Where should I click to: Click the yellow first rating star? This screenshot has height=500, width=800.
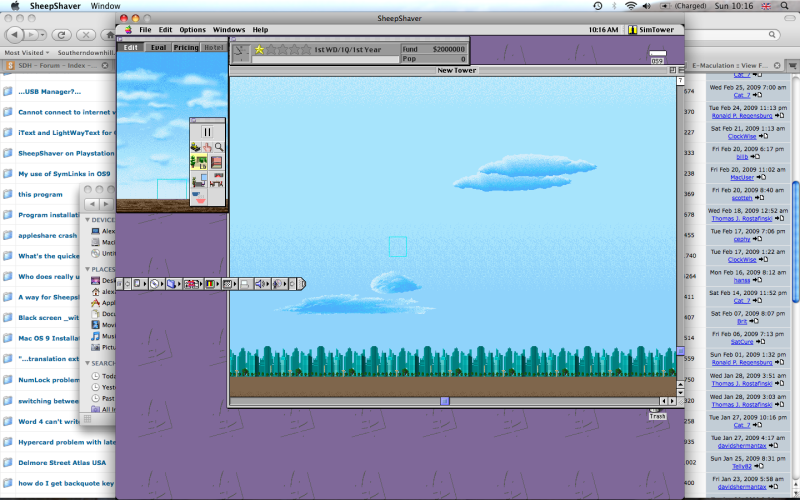point(259,49)
